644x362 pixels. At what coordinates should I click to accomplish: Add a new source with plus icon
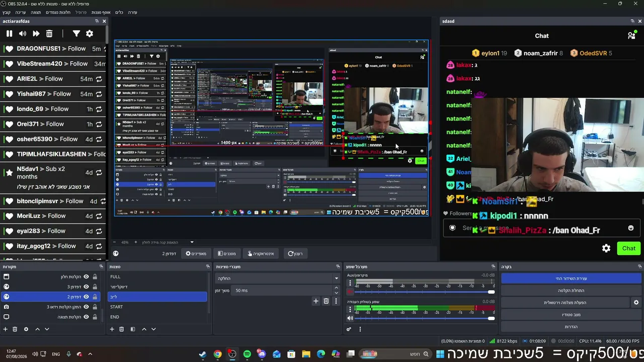pos(6,329)
